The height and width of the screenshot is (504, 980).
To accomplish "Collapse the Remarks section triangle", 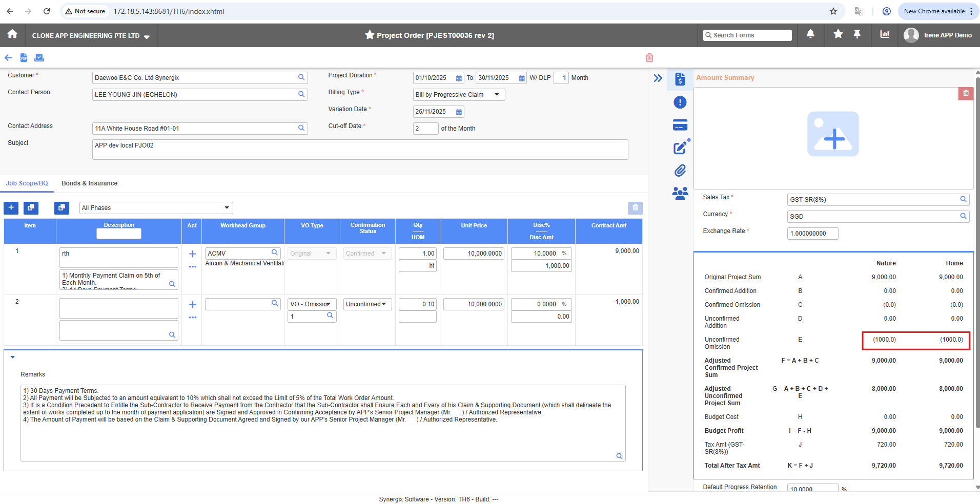I will pos(13,358).
